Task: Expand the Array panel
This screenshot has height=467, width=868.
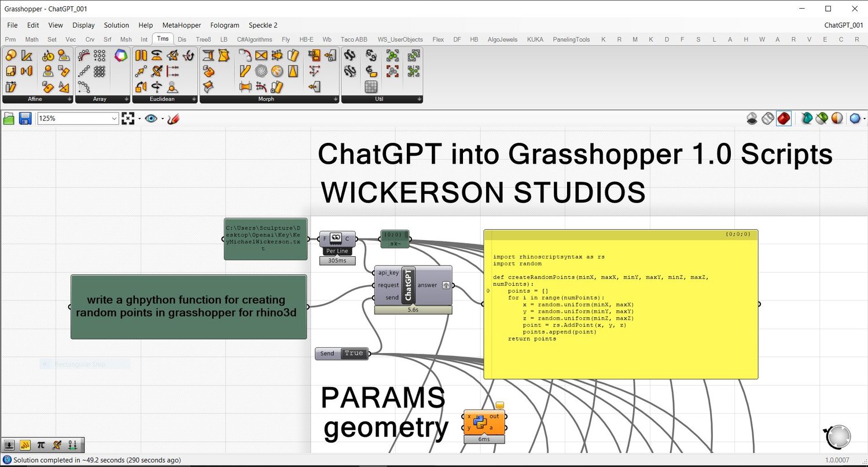Action: pyautogui.click(x=127, y=100)
